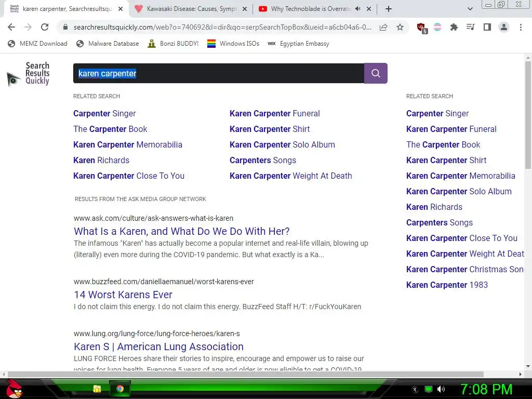
Task: Open the Bonzi BUDDY! bookmark
Action: tap(173, 44)
